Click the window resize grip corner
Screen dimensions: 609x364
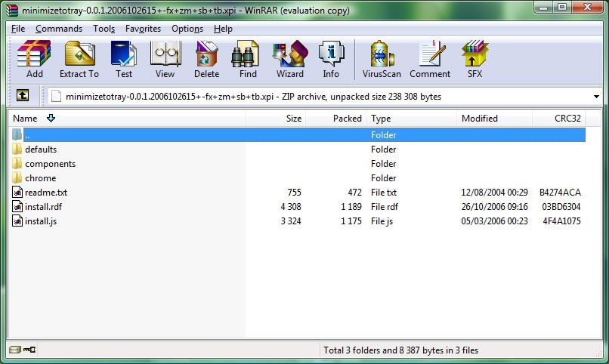coord(599,353)
